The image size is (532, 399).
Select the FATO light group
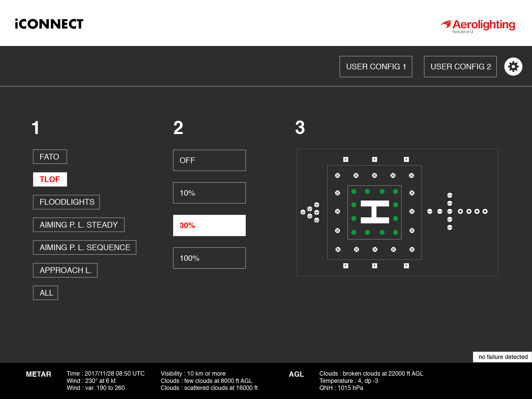point(50,157)
